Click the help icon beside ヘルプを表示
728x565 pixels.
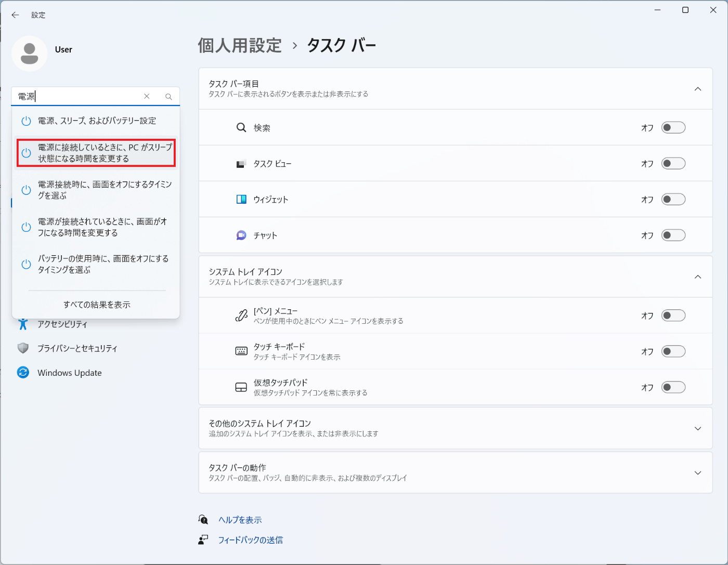[203, 519]
